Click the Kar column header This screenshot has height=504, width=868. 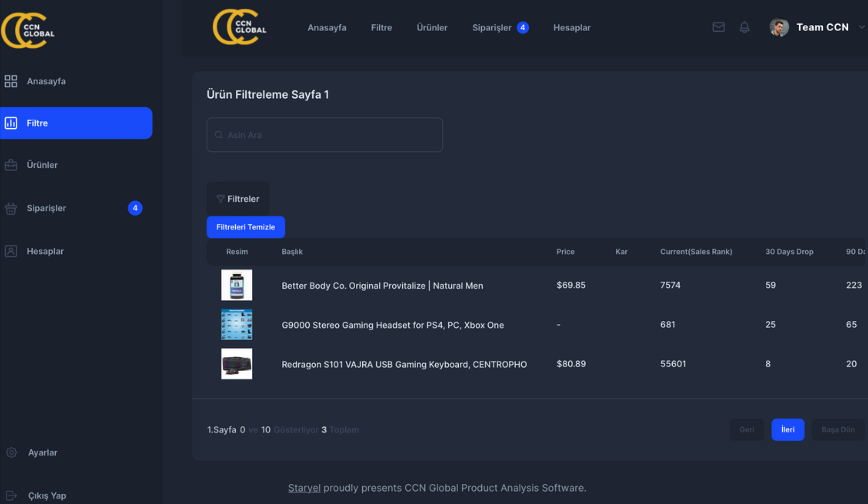click(x=621, y=252)
